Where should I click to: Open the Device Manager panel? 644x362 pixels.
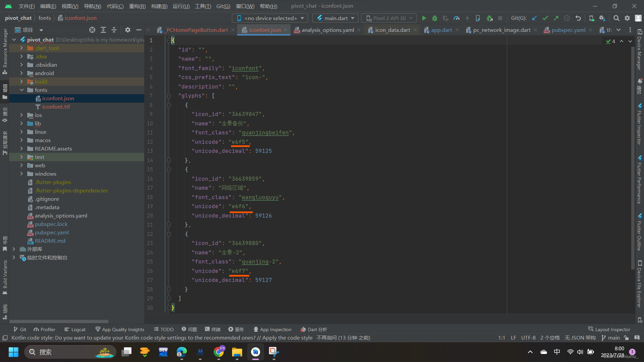coord(640,54)
